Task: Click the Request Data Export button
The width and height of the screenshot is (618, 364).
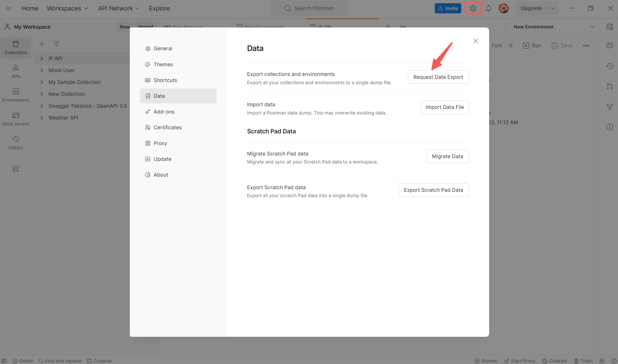Action: pos(438,77)
